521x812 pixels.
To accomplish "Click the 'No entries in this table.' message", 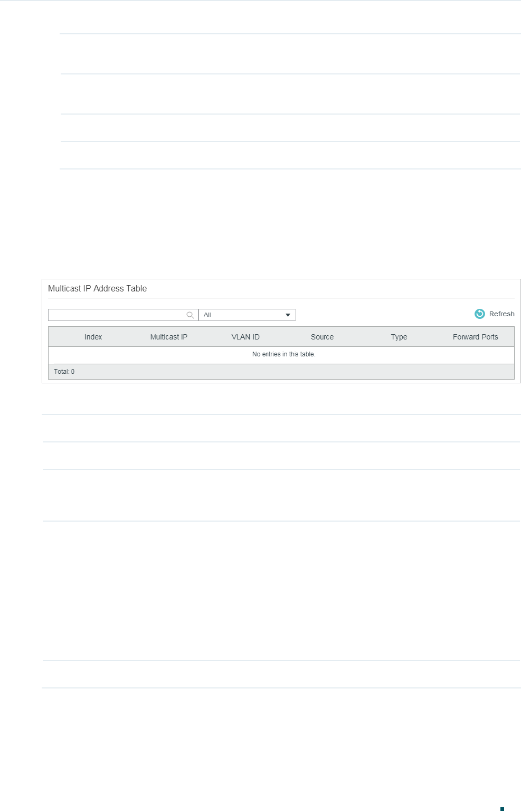I will point(283,354).
